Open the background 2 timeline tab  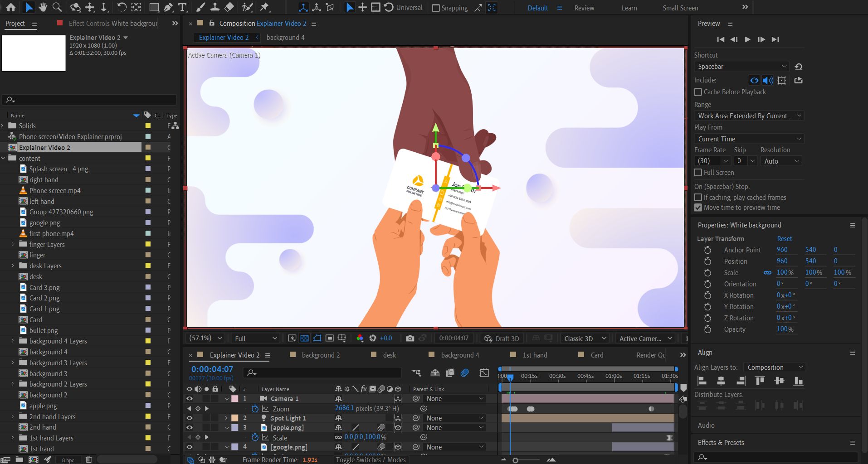coord(320,355)
